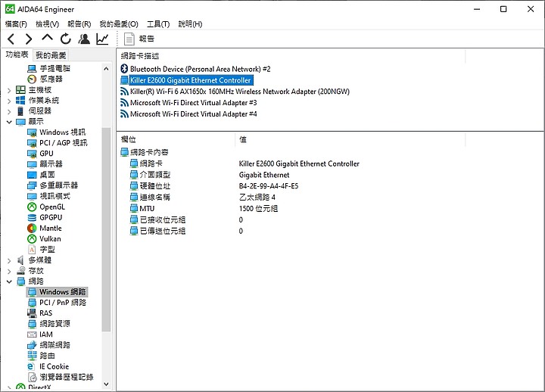The width and height of the screenshot is (545, 392).
Task: Select Windows 視訊 in the tree
Action: [57, 132]
